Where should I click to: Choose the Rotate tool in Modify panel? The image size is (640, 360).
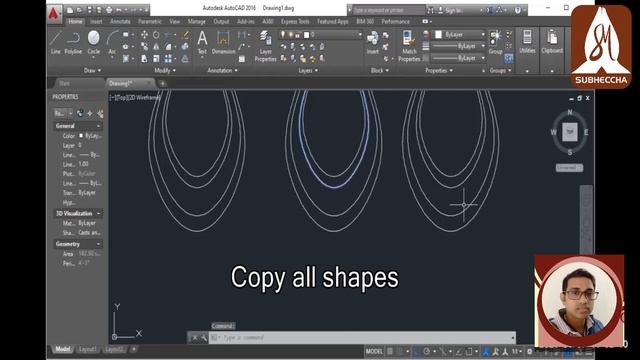click(156, 35)
